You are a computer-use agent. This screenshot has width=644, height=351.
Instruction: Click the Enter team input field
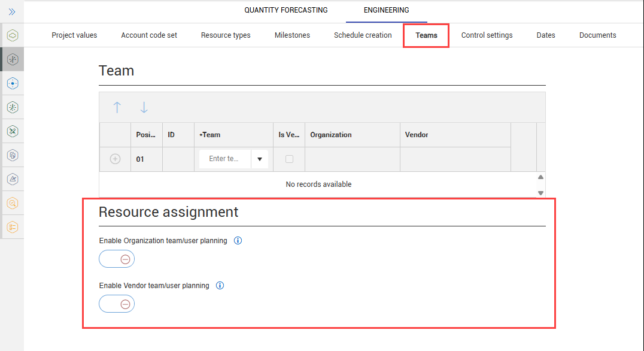tap(224, 159)
